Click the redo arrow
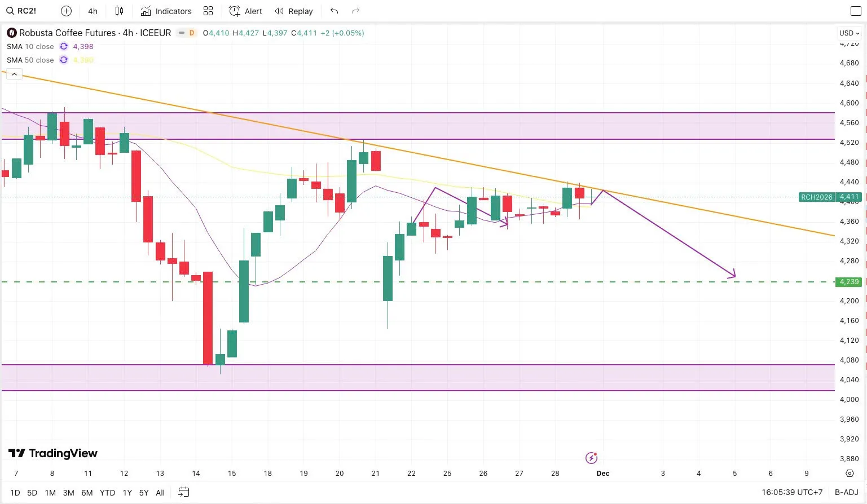This screenshot has width=867, height=504. [x=355, y=11]
